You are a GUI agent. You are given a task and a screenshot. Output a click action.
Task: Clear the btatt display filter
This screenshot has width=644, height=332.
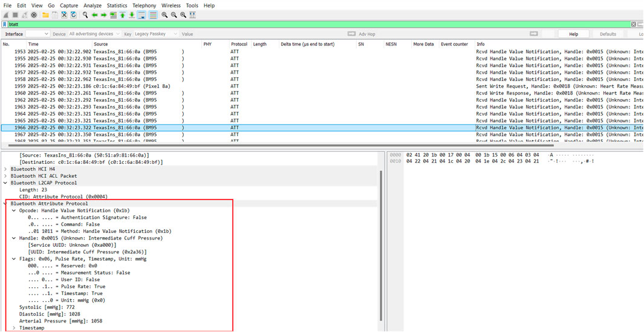(x=633, y=24)
